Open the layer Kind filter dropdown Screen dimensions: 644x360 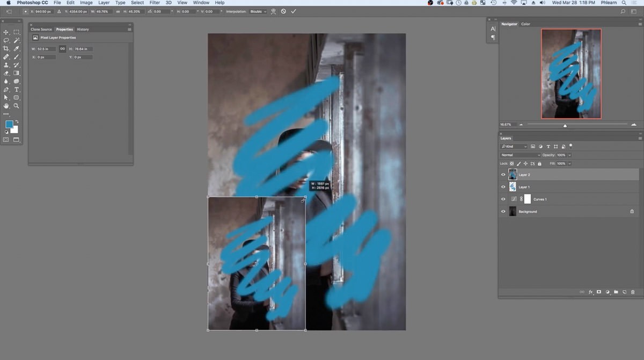514,146
